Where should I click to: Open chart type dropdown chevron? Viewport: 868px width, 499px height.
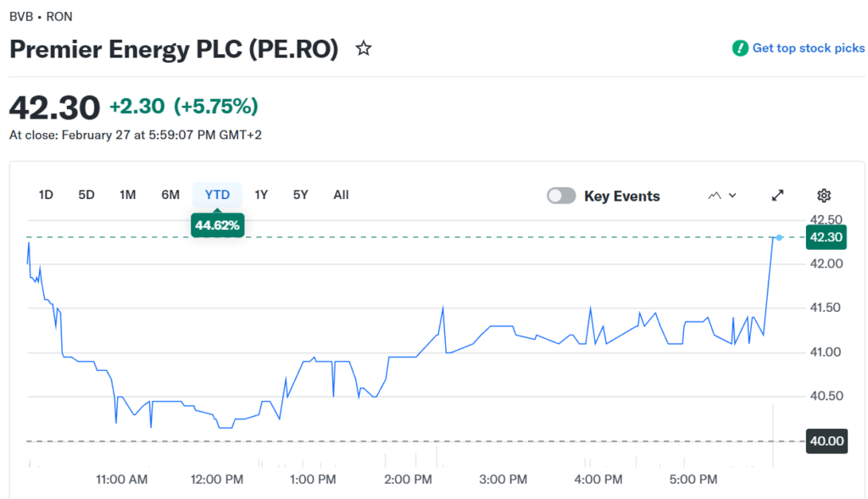click(x=732, y=196)
